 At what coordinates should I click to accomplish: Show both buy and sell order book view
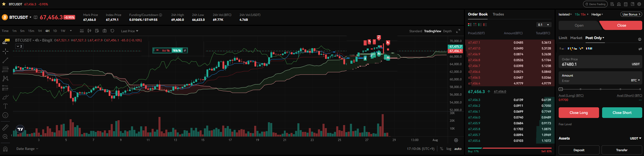(470, 25)
